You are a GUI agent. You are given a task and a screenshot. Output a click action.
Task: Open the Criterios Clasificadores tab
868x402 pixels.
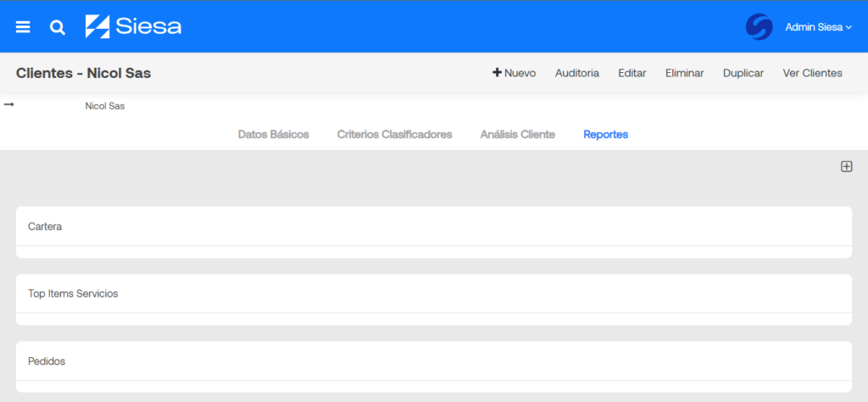tap(395, 135)
